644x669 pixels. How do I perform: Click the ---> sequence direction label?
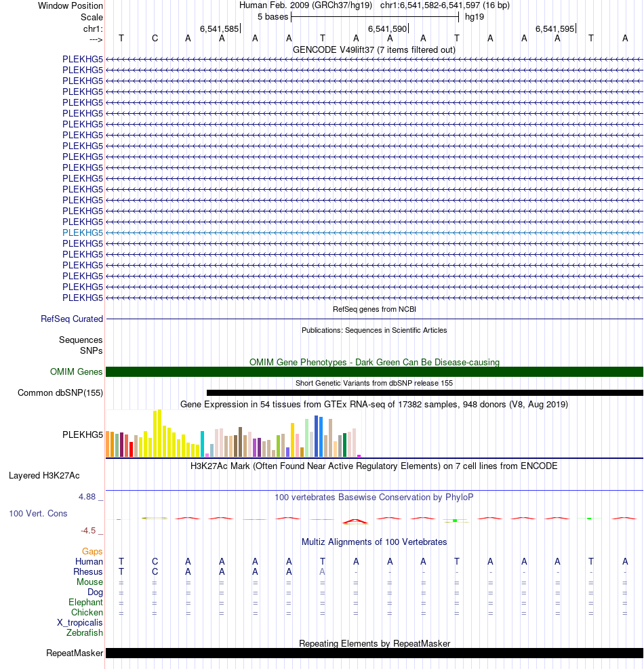coord(96,39)
